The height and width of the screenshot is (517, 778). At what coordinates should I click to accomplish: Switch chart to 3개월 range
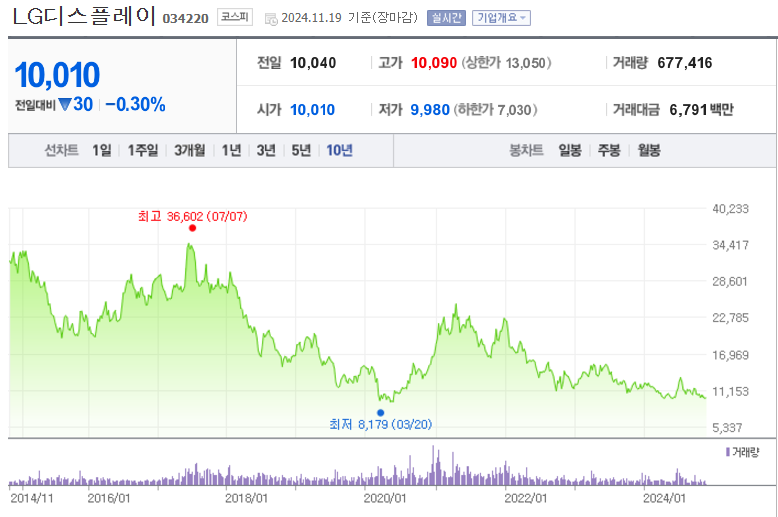tap(190, 150)
